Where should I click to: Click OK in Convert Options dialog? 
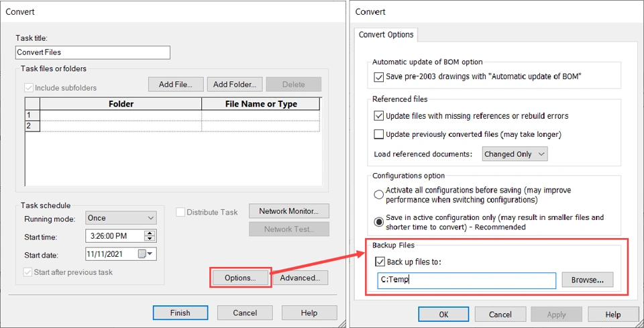click(x=443, y=315)
